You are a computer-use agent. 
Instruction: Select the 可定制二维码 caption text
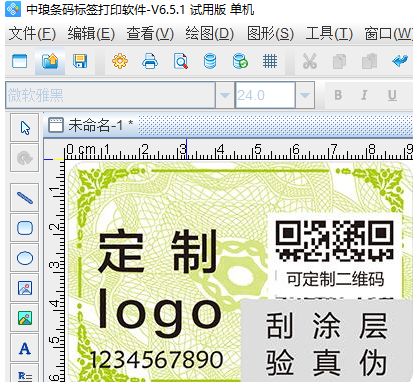(x=335, y=279)
